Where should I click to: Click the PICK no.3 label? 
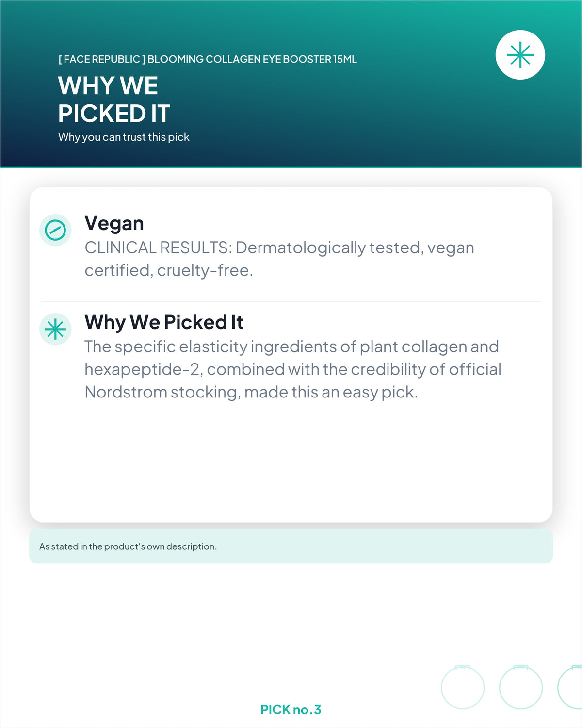(x=291, y=710)
